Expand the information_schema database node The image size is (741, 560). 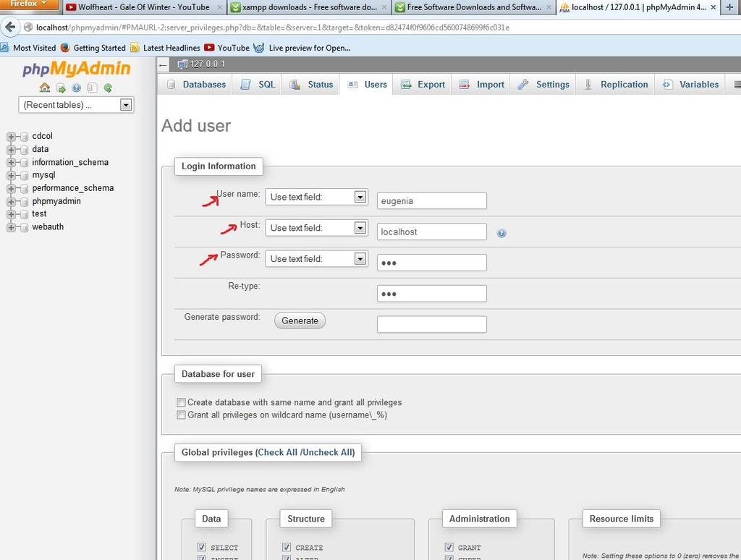[x=11, y=163]
